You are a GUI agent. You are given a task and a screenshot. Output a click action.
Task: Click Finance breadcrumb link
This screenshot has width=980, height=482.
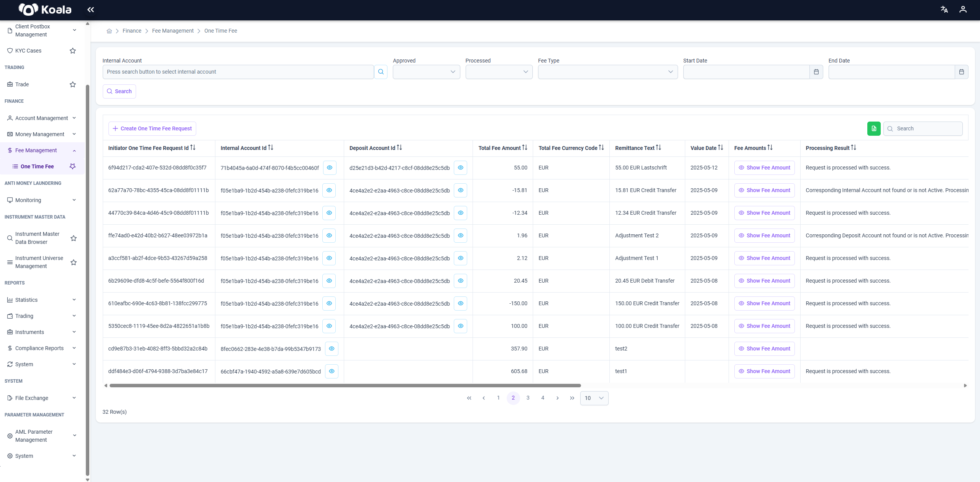point(132,31)
